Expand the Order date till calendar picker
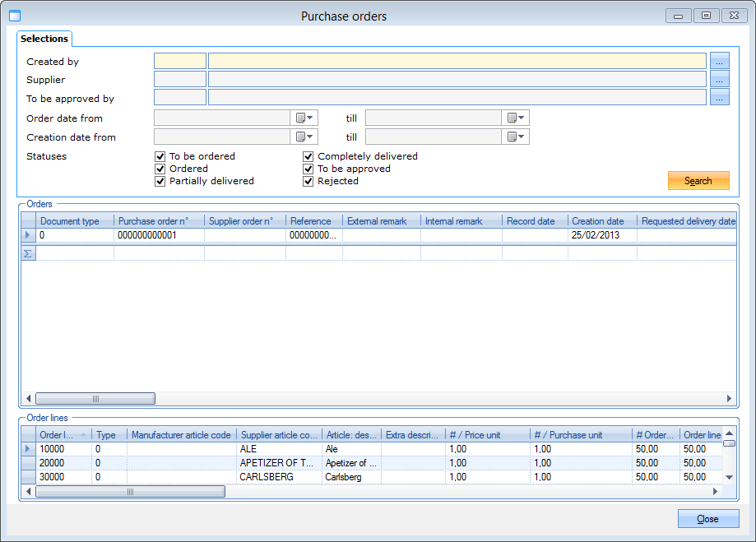Screen dimensions: 756x542 (x=517, y=118)
